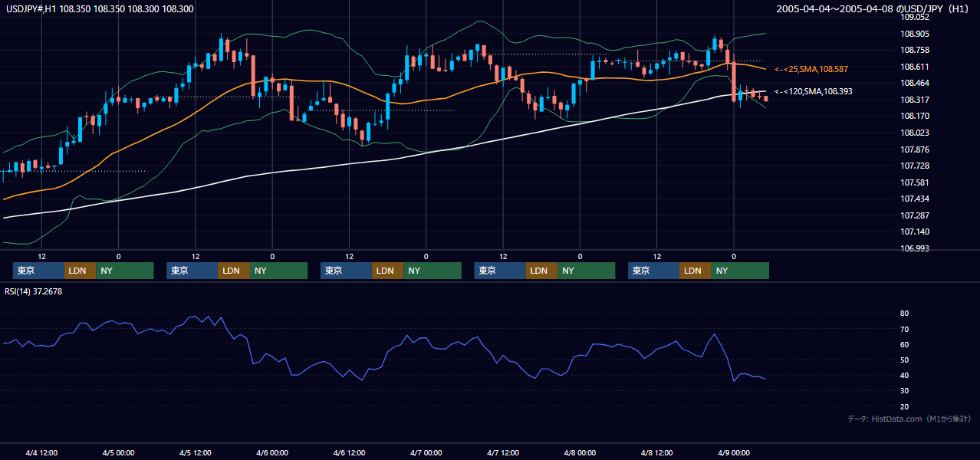Viewport: 980px width, 460px height.
Task: Click the 4/5 12:00 time axis label
Action: (196, 453)
